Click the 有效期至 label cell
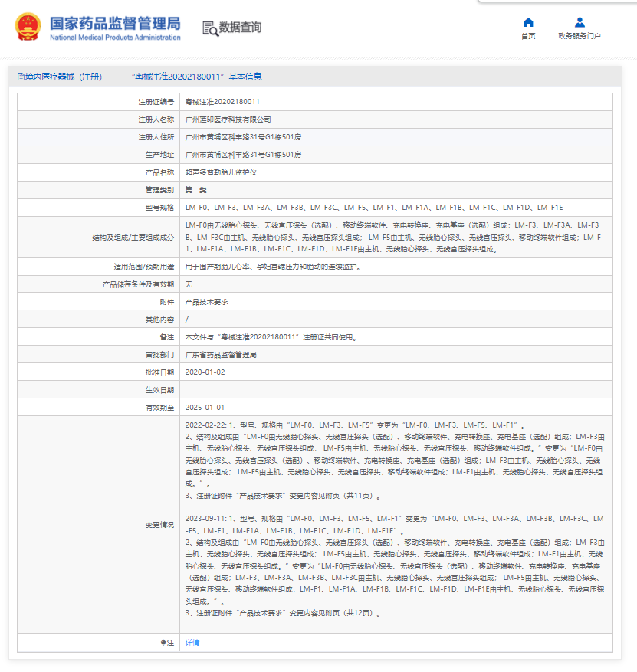The height and width of the screenshot is (672, 637). click(99, 408)
